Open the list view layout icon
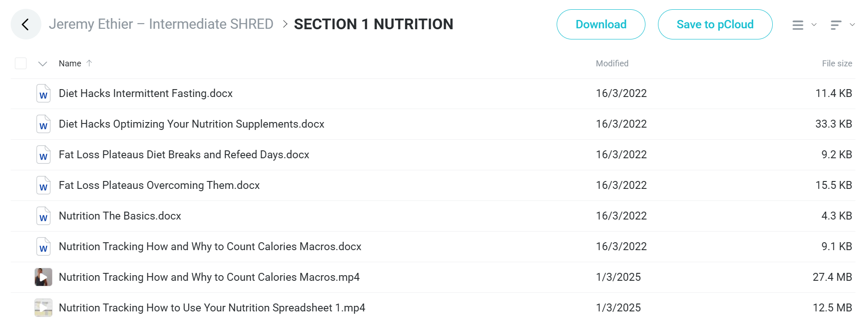 point(798,25)
